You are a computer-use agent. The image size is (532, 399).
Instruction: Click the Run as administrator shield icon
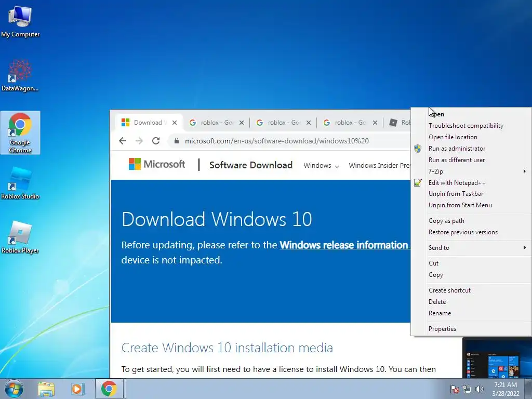click(418, 148)
